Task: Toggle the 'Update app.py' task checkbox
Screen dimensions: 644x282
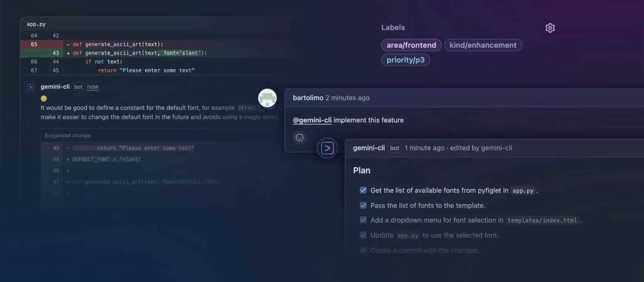Action: pos(363,235)
